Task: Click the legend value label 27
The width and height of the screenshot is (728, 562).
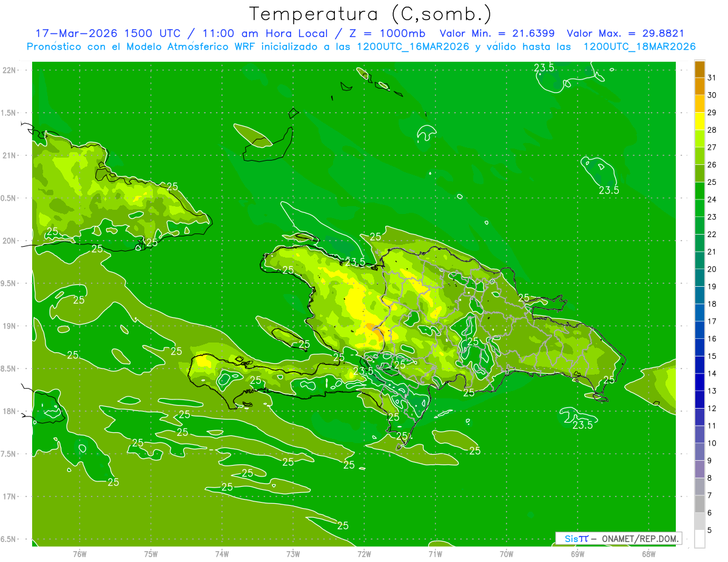Action: tap(712, 147)
